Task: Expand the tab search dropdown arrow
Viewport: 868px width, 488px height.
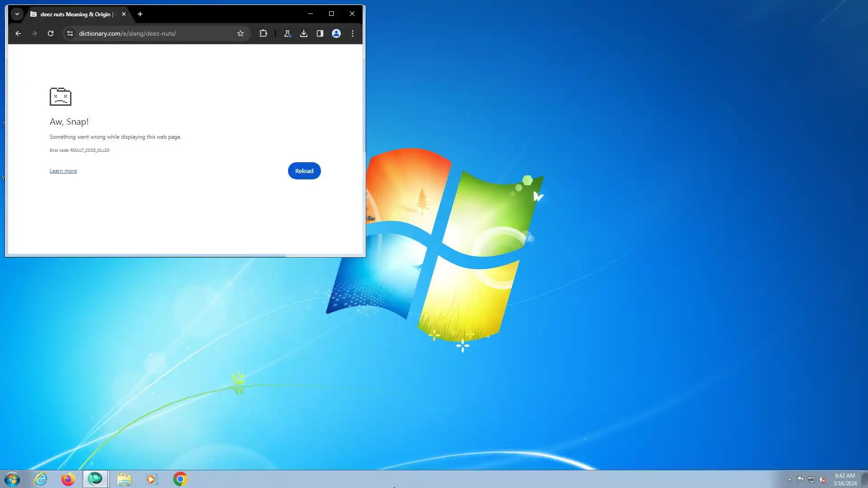Action: (17, 14)
